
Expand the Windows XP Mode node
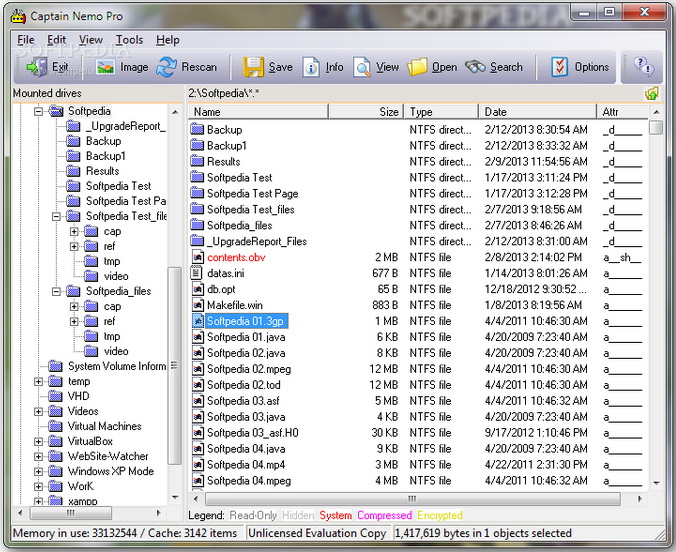[x=38, y=472]
